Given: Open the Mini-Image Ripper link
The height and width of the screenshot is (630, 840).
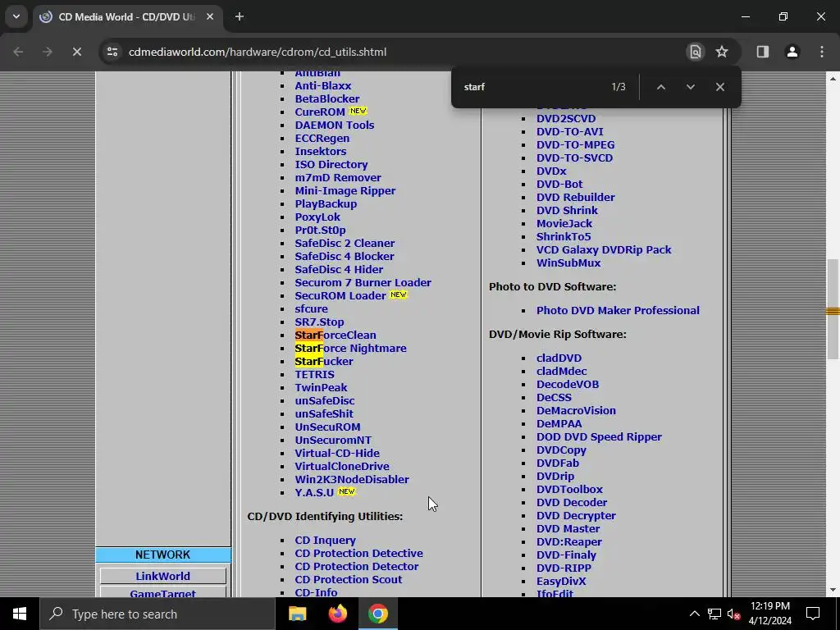Looking at the screenshot, I should coord(345,191).
